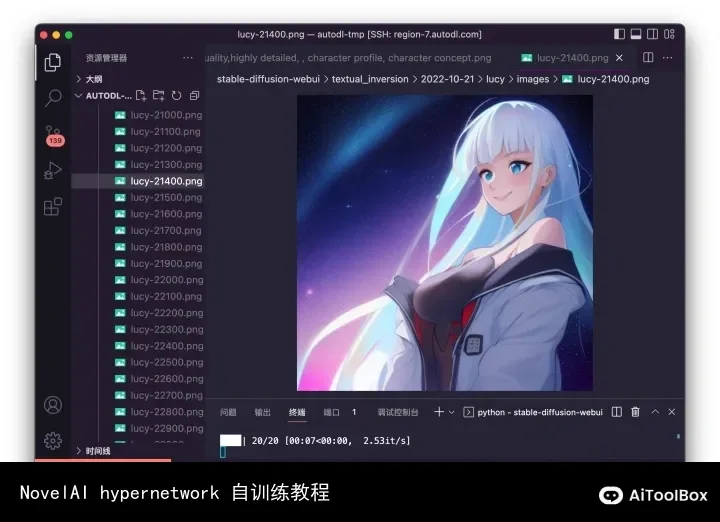Open lucy-21300.png in the file tree
The height and width of the screenshot is (522, 720).
[x=138, y=164]
